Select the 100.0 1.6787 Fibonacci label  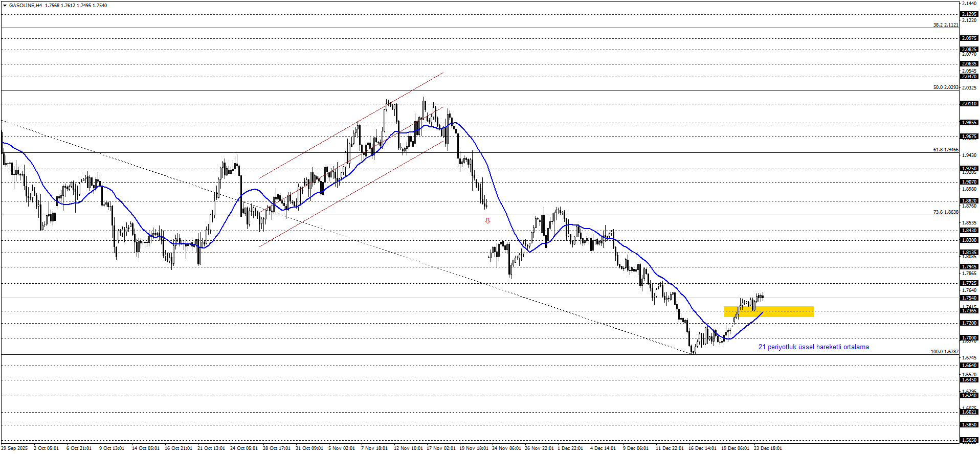[x=944, y=352]
